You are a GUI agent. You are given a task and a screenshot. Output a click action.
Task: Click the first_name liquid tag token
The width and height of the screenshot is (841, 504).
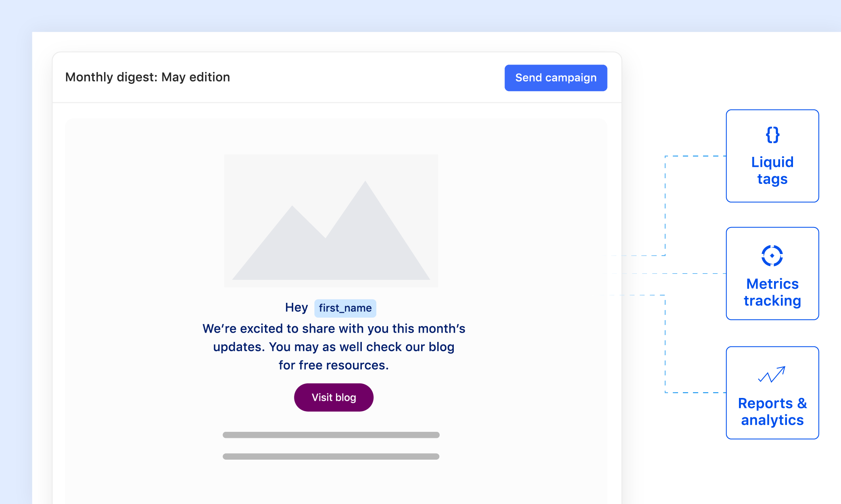[344, 307]
